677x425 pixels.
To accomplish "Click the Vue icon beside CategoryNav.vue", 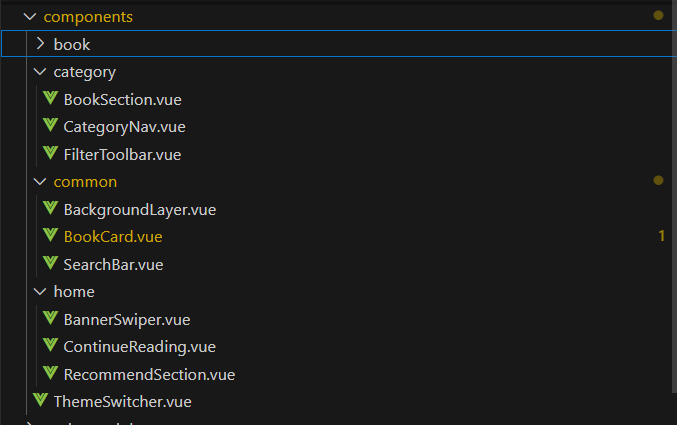I will 51,126.
